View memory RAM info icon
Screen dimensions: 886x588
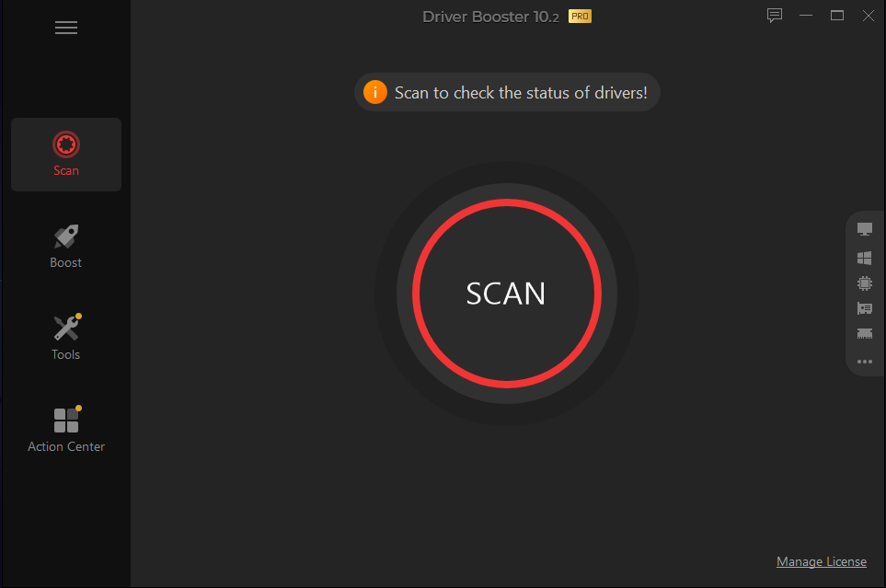pos(865,334)
